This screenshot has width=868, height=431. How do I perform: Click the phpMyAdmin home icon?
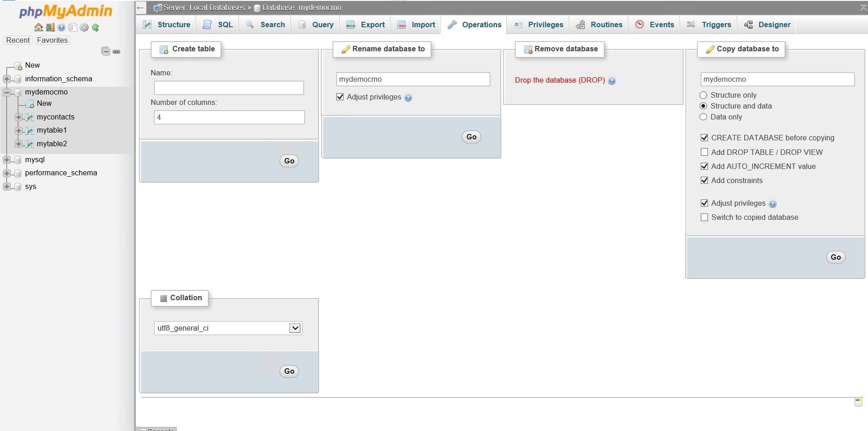(x=39, y=27)
